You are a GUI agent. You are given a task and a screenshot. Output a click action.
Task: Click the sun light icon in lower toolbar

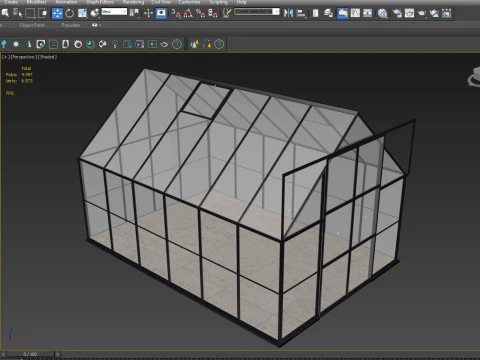click(x=16, y=44)
